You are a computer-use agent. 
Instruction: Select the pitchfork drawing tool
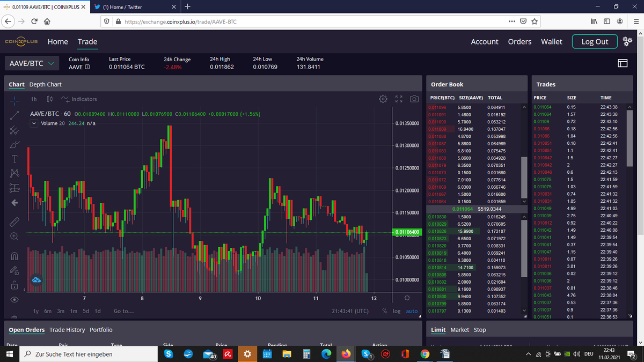(15, 129)
